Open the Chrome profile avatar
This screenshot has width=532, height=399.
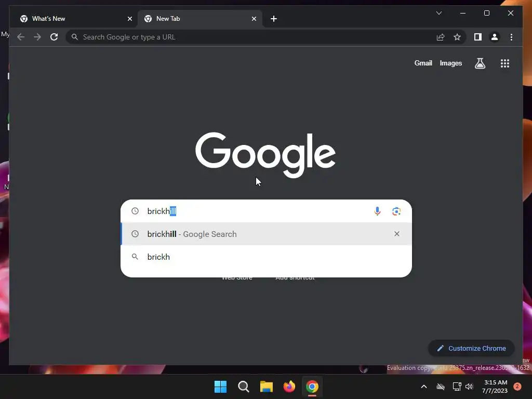tap(495, 37)
